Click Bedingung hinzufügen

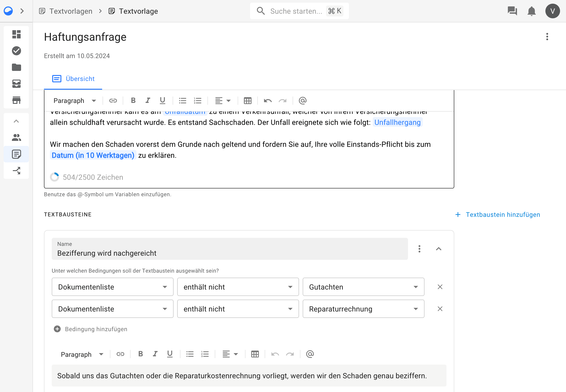90,329
